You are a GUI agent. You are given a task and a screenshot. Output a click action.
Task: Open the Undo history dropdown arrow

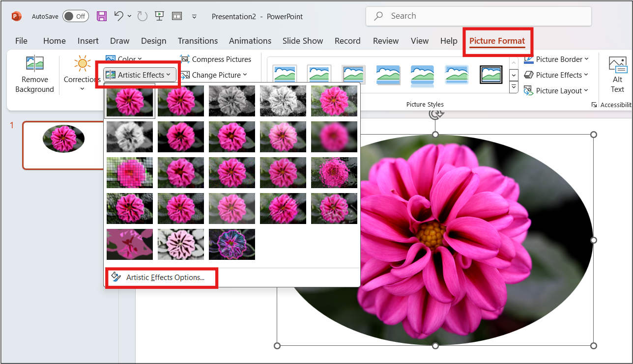(130, 16)
